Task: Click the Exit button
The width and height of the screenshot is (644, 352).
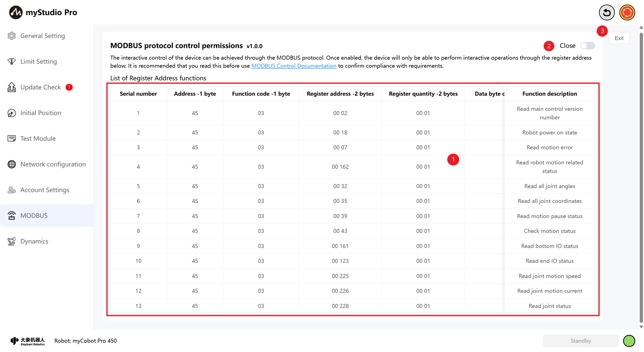Action: tap(619, 38)
